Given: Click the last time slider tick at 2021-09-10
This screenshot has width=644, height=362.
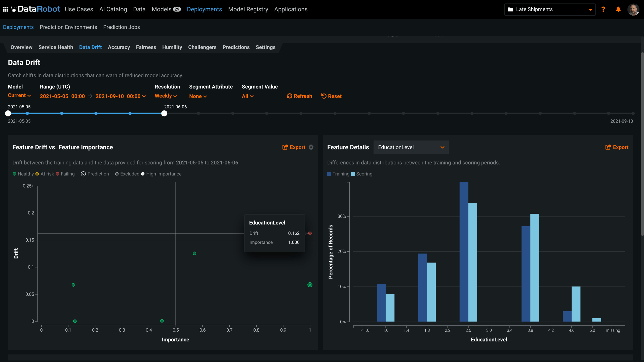Looking at the screenshot, I should (x=633, y=113).
